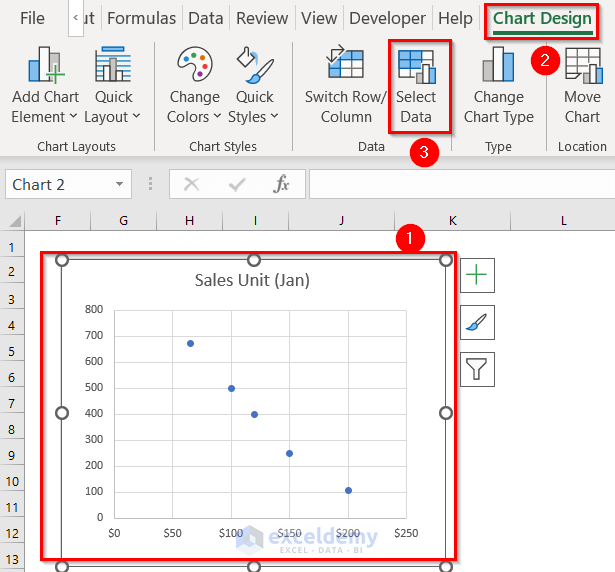Switch to the Formulas tab
This screenshot has width=615, height=572.
141,18
